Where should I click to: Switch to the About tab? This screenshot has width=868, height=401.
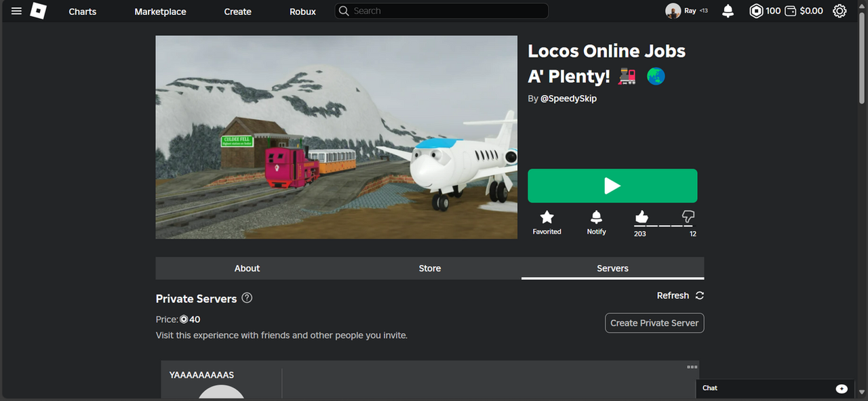coord(247,268)
